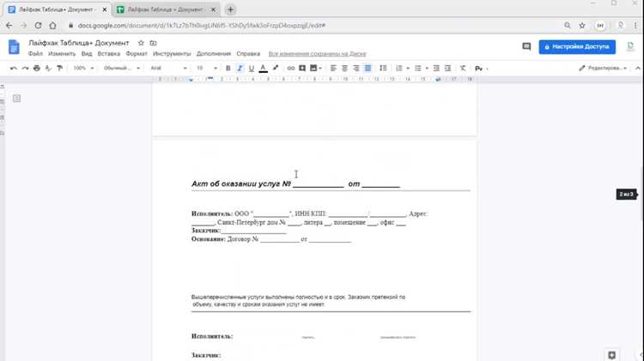Click the add comment toolbar icon

302,68
